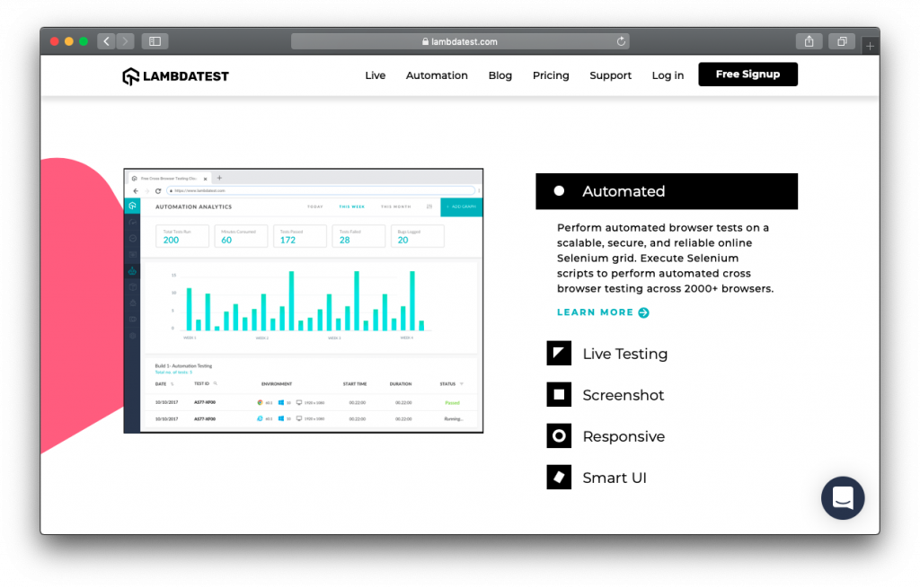Select the Screenshot label
The image size is (920, 588).
(624, 395)
